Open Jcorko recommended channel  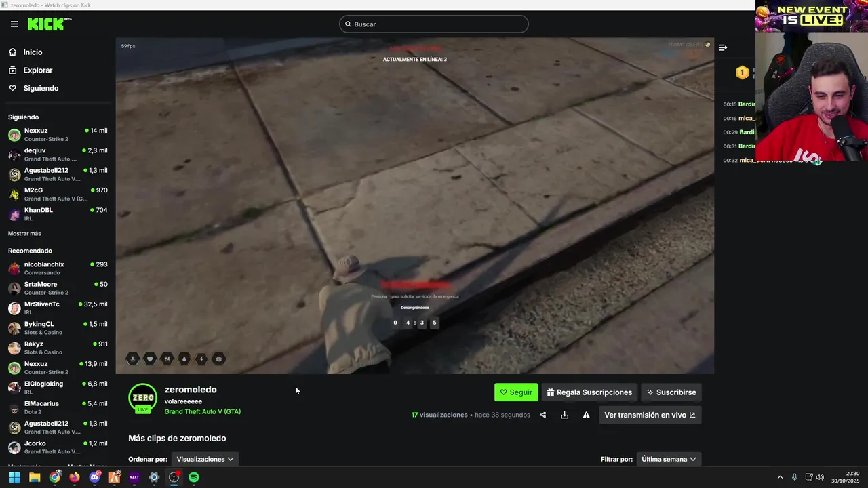[x=58, y=447]
